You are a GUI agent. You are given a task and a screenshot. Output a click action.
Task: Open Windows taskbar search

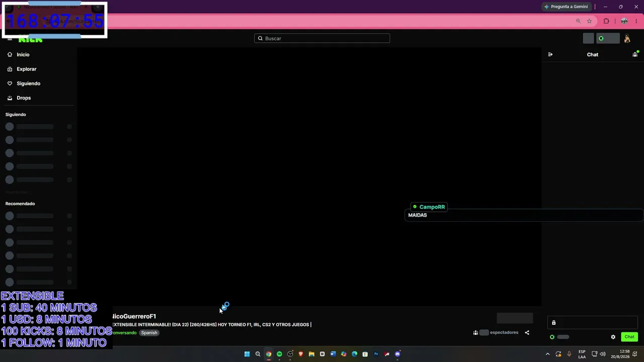click(x=258, y=354)
